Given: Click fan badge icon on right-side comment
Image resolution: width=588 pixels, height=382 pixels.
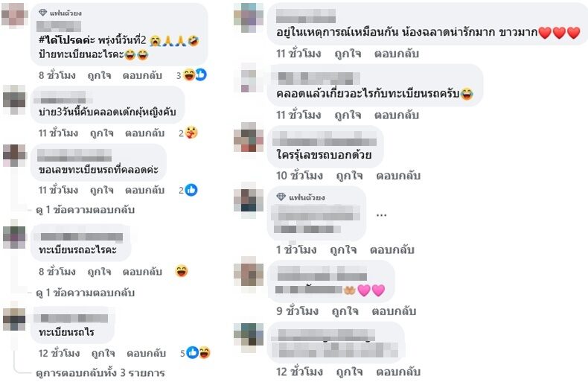Looking at the screenshot, I should click(x=281, y=197).
